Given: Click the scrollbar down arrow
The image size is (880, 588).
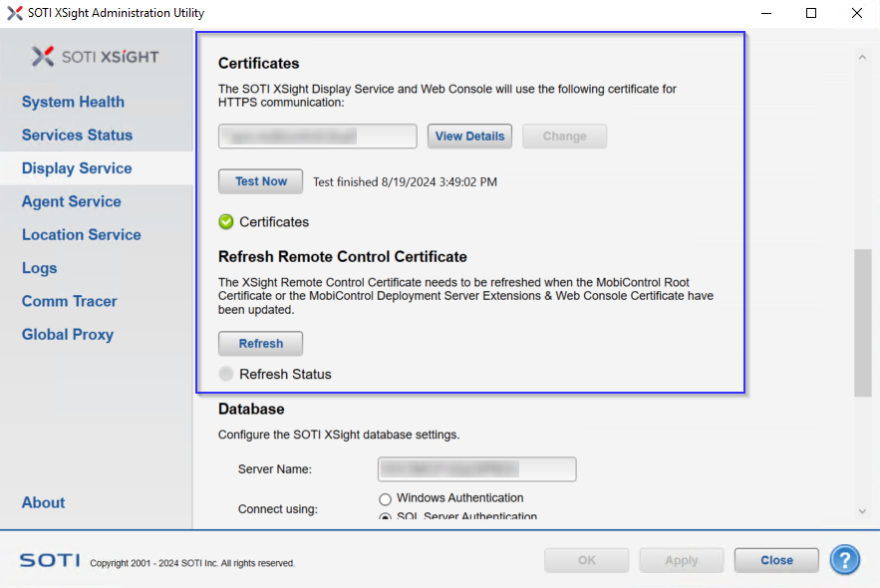Looking at the screenshot, I should click(x=862, y=511).
